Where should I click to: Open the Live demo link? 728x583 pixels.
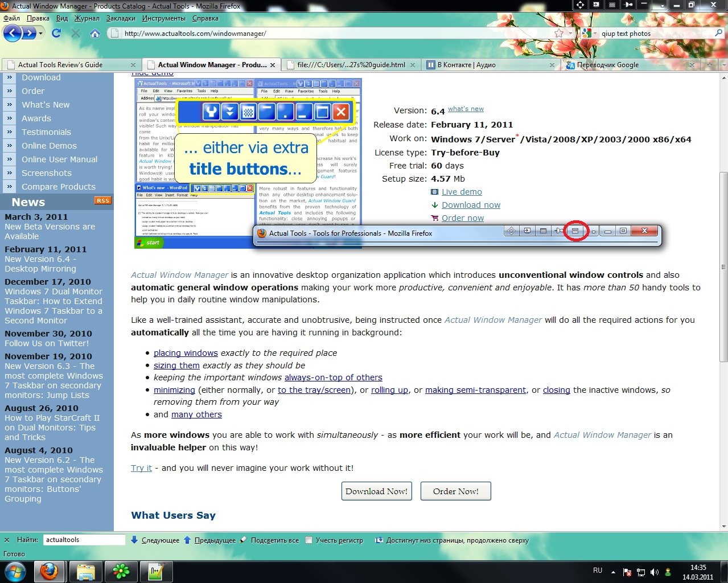pyautogui.click(x=462, y=192)
